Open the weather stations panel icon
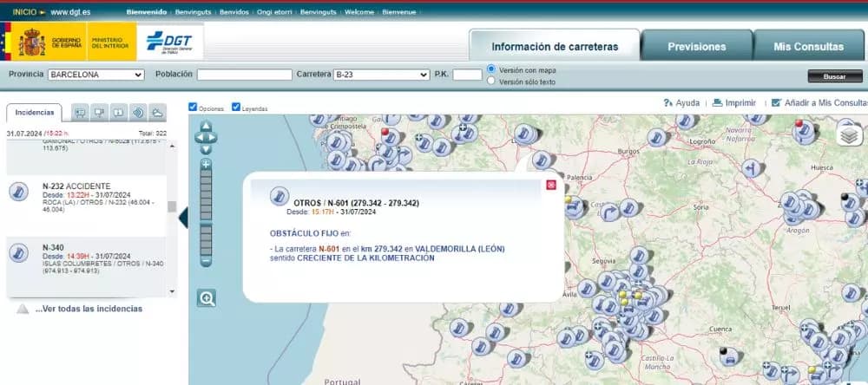868x385 pixels. click(x=157, y=112)
